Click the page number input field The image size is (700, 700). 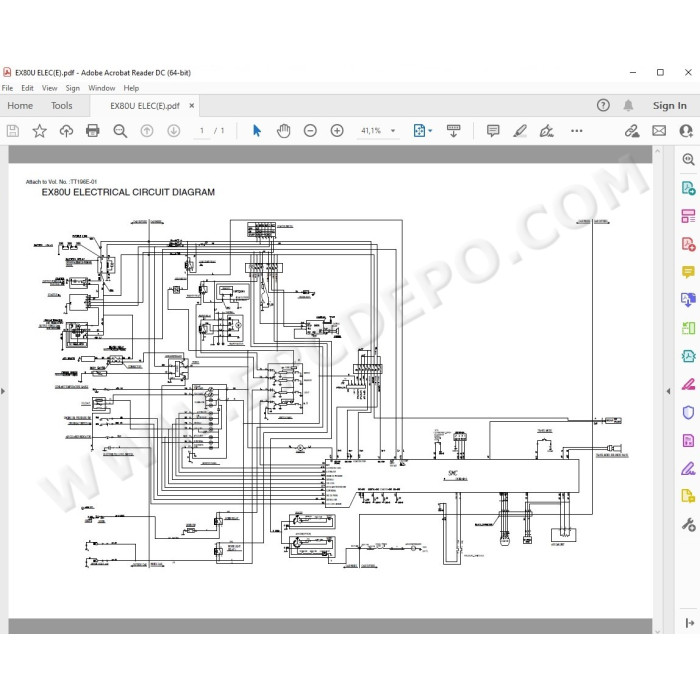click(202, 131)
